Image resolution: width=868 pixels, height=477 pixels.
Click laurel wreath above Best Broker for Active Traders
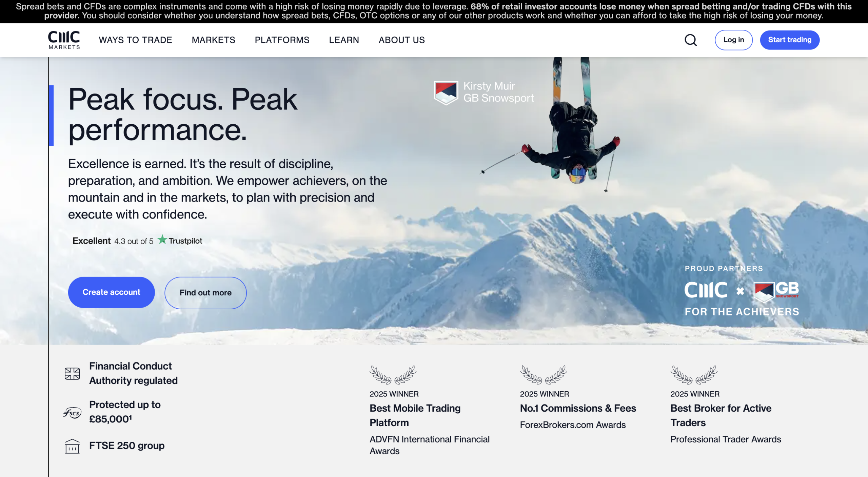(694, 375)
